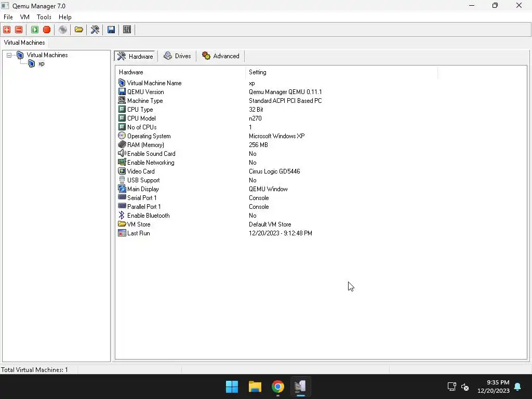Click the '256 MB' RAM value

[258, 144]
